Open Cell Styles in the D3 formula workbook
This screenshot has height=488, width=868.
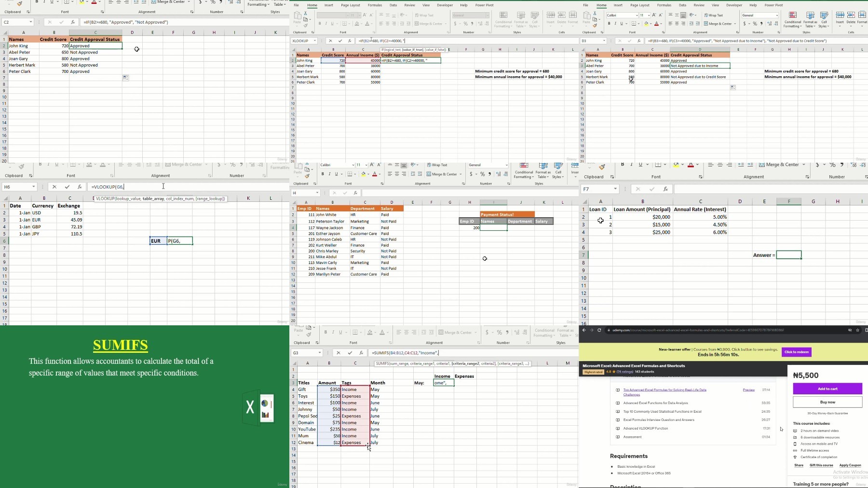(x=824, y=19)
